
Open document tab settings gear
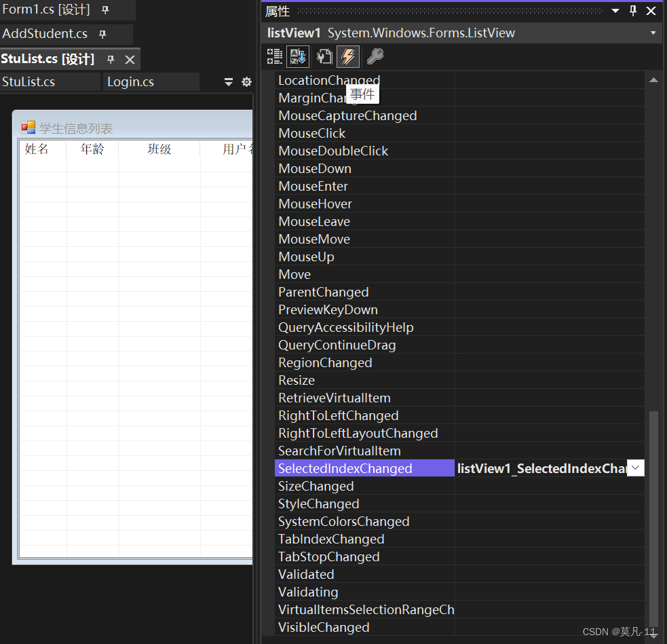coord(246,82)
